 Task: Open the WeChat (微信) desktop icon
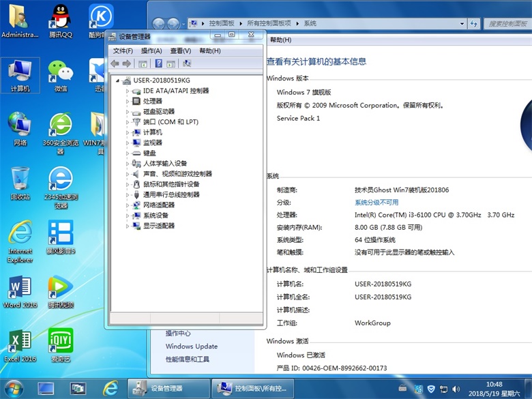(61, 74)
